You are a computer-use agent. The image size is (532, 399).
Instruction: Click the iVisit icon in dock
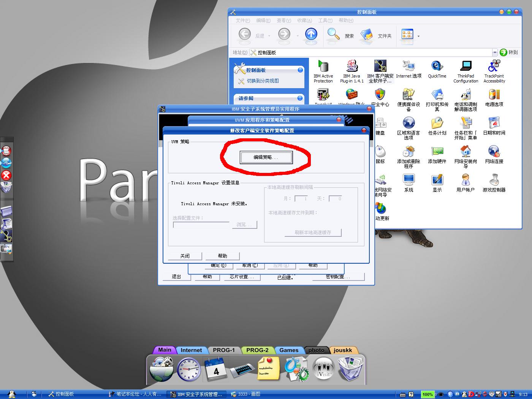click(x=323, y=369)
